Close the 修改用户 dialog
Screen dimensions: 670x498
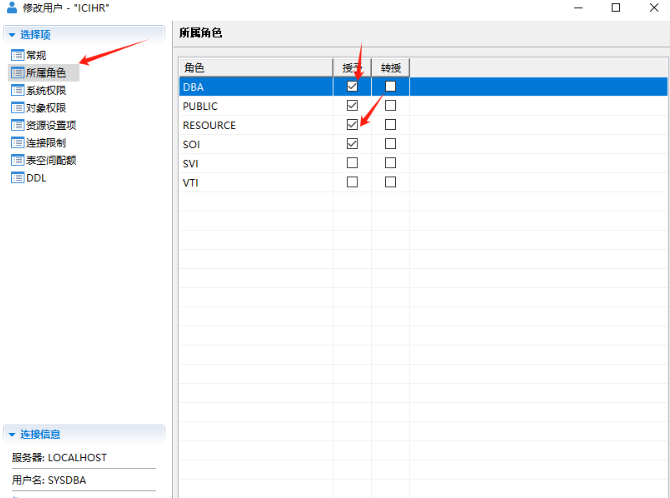coord(654,8)
